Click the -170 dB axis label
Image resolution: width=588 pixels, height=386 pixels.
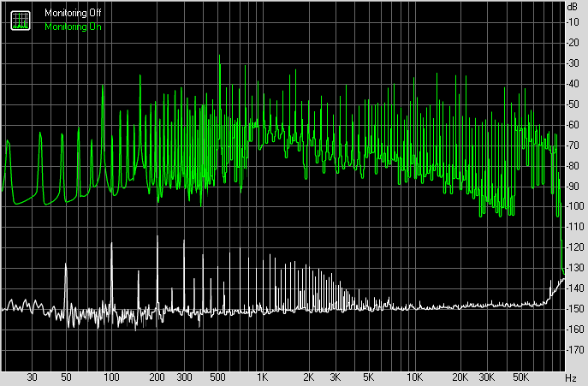[x=574, y=349]
